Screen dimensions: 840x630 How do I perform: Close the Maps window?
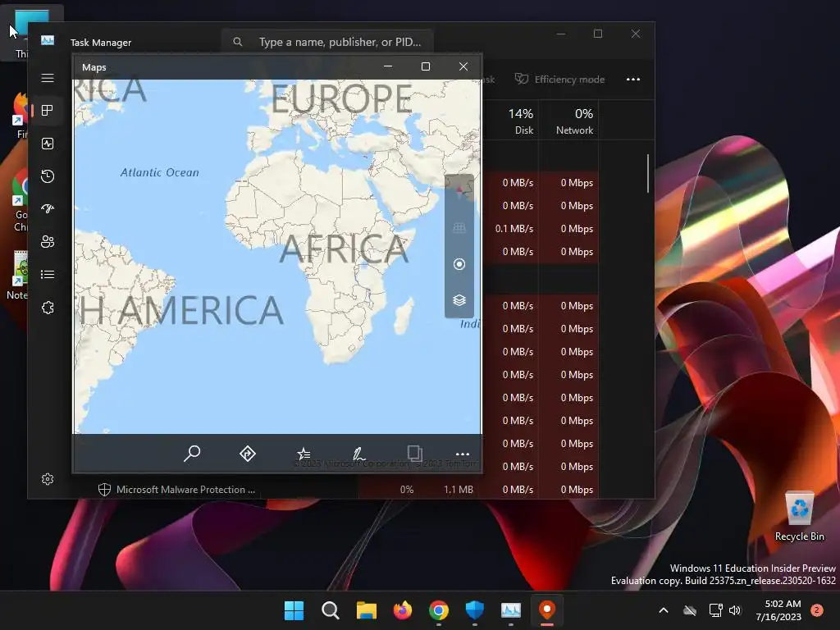[463, 66]
